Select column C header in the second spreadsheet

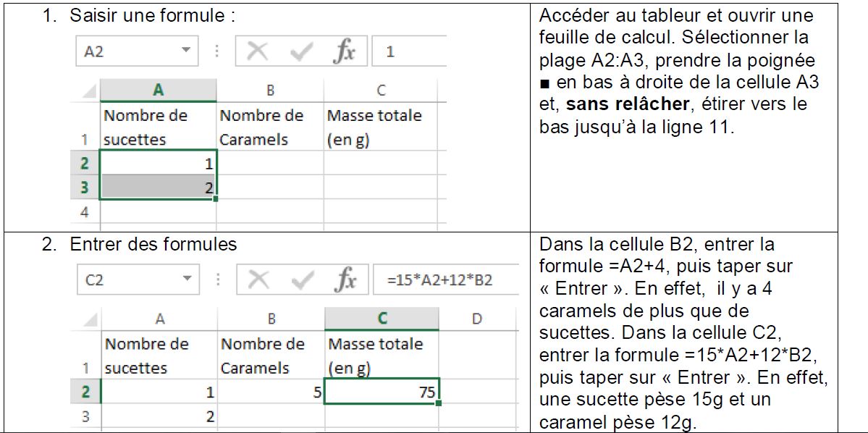point(382,318)
